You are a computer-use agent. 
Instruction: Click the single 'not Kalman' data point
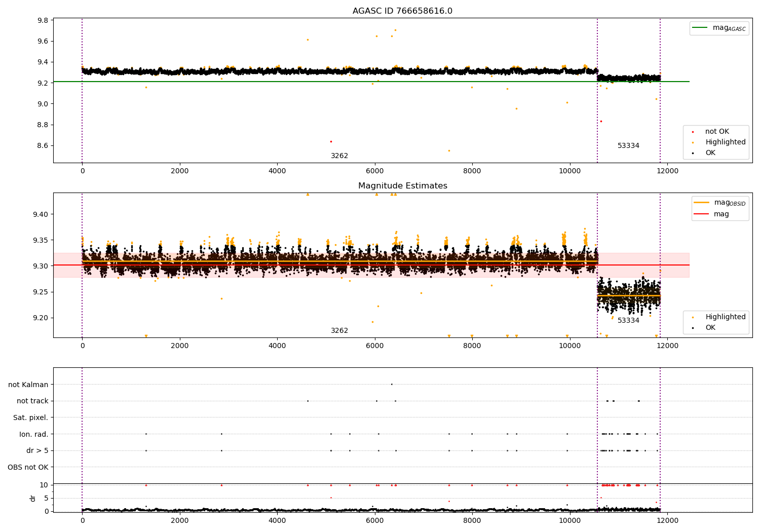coord(392,384)
